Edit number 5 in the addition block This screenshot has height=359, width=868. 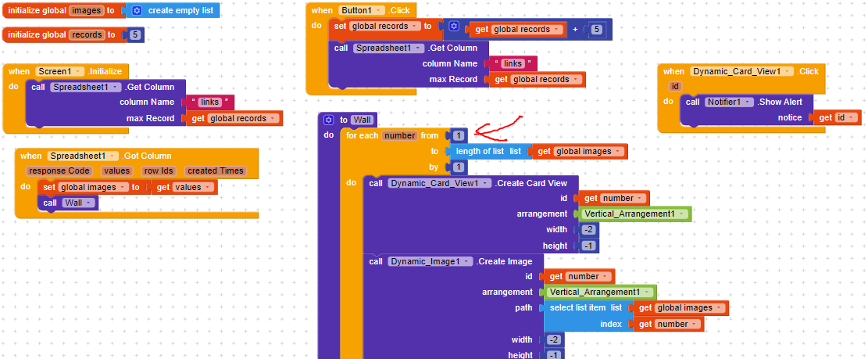[595, 29]
